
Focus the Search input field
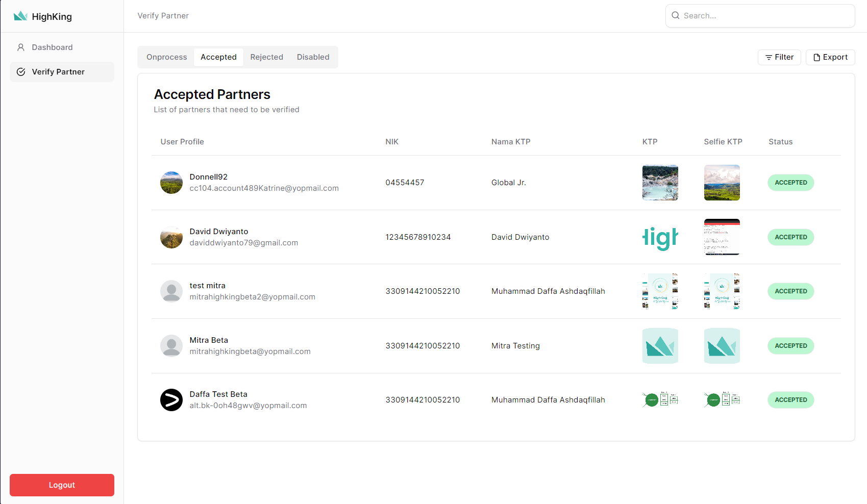tap(765, 16)
